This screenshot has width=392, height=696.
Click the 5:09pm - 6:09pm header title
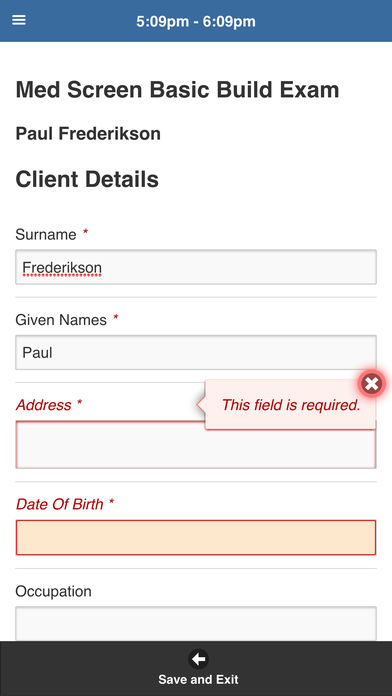[x=196, y=21]
